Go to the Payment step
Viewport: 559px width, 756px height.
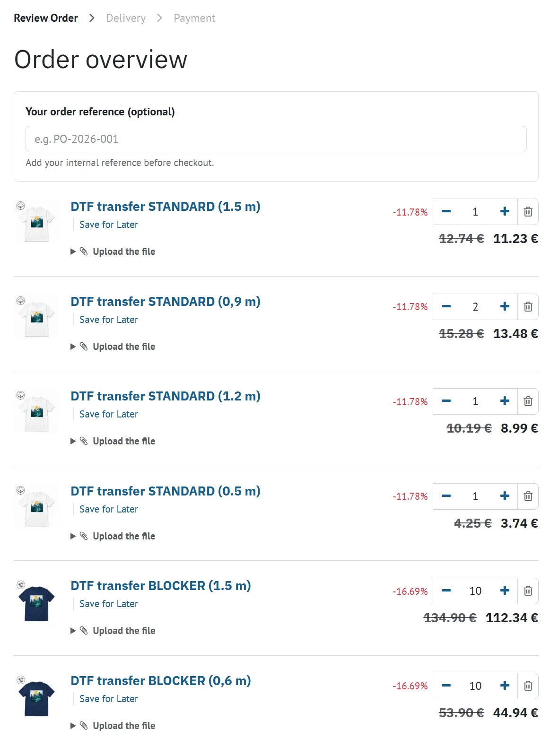point(194,18)
